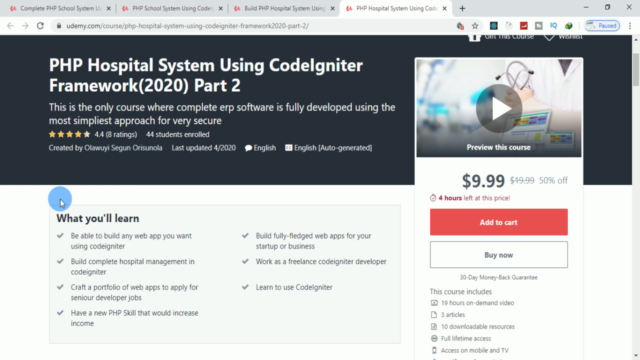Screen dimensions: 640x360
Task: Click the document icon beside 3 articles
Action: point(434,315)
